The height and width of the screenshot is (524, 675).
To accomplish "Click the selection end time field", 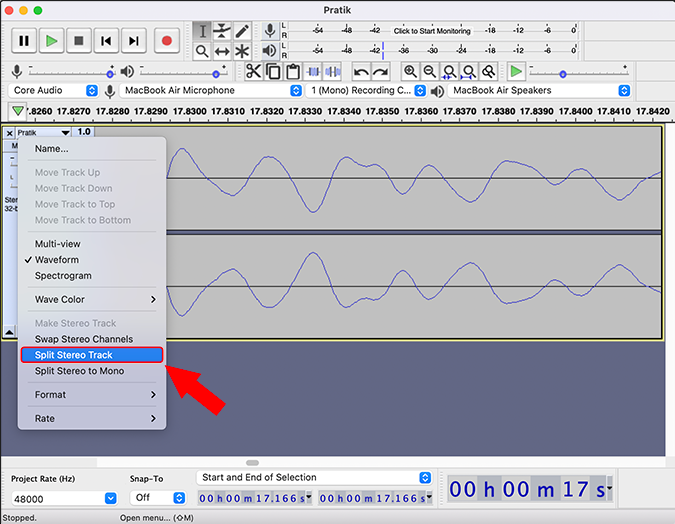I will pyautogui.click(x=375, y=498).
